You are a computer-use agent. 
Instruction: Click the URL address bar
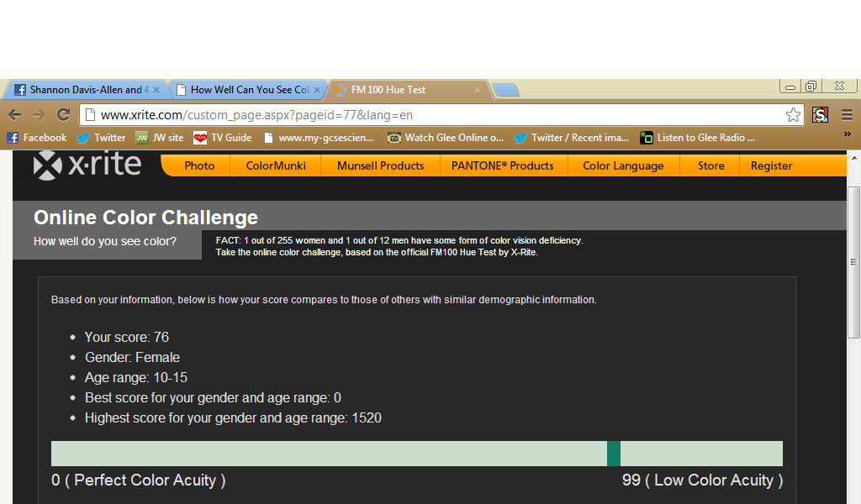tap(437, 115)
